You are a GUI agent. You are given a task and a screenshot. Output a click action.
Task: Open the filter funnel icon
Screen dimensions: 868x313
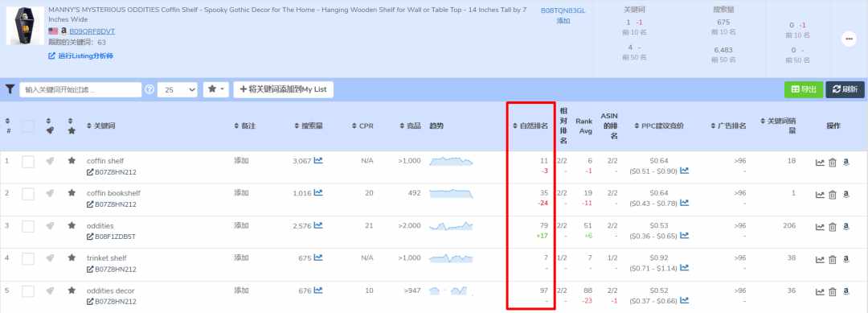click(x=10, y=89)
